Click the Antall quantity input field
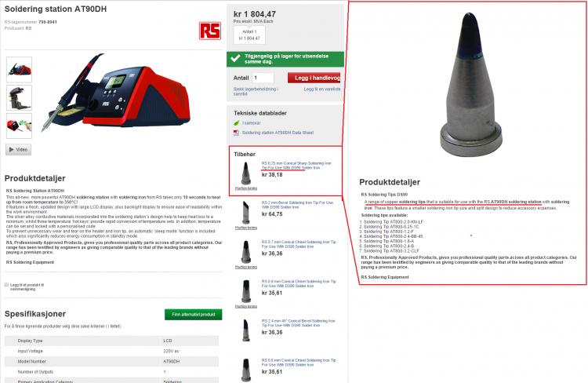588x383 pixels. [263, 78]
